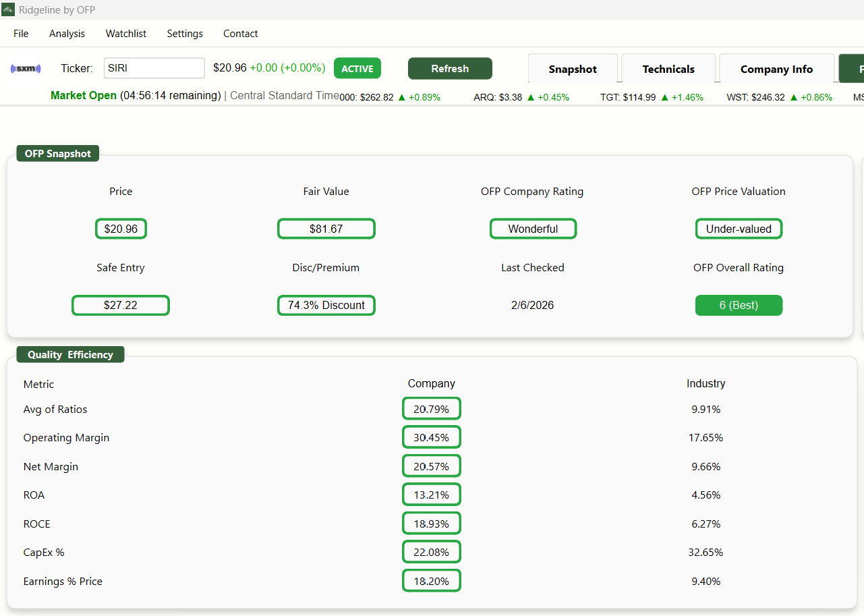Click the $81.67 Fair Value box
Viewport: 864px width, 616px height.
tap(326, 229)
